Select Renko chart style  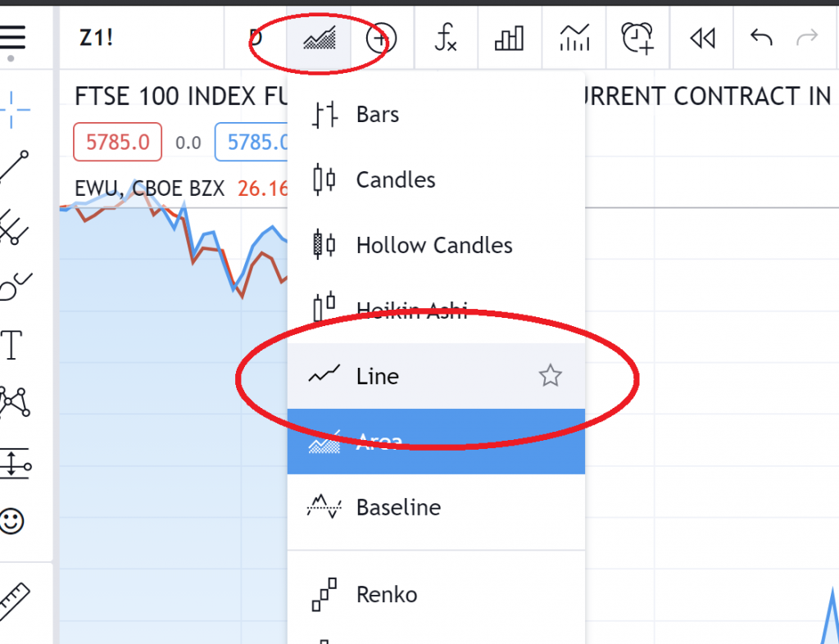(x=387, y=594)
